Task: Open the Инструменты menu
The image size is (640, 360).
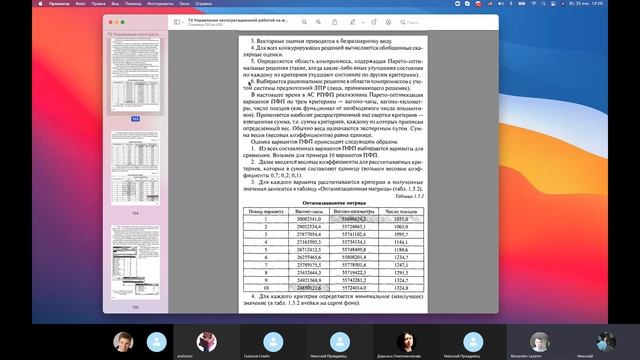Action: click(160, 4)
